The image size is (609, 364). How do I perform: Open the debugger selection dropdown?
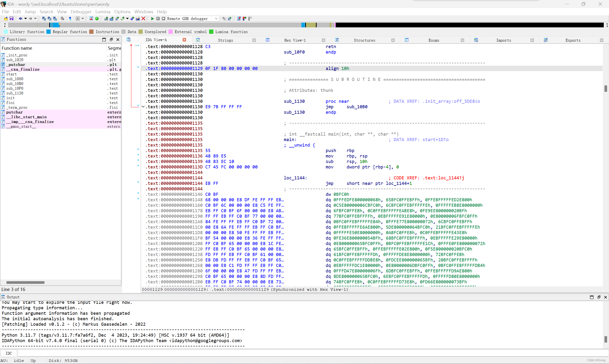coord(216,19)
